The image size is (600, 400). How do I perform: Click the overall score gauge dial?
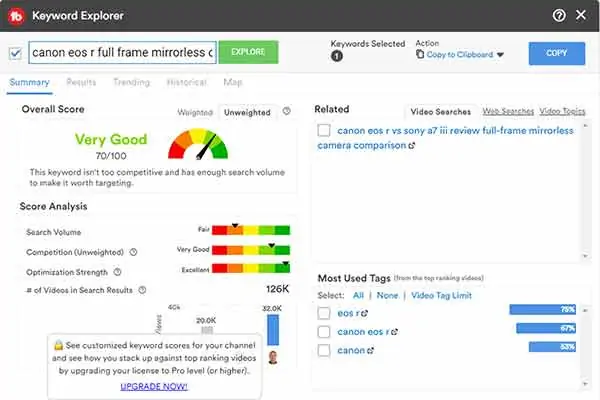[198, 144]
